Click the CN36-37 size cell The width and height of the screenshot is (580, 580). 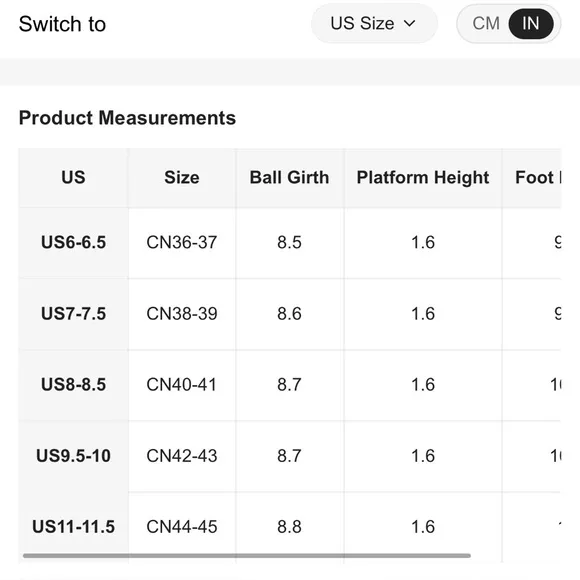(x=182, y=243)
